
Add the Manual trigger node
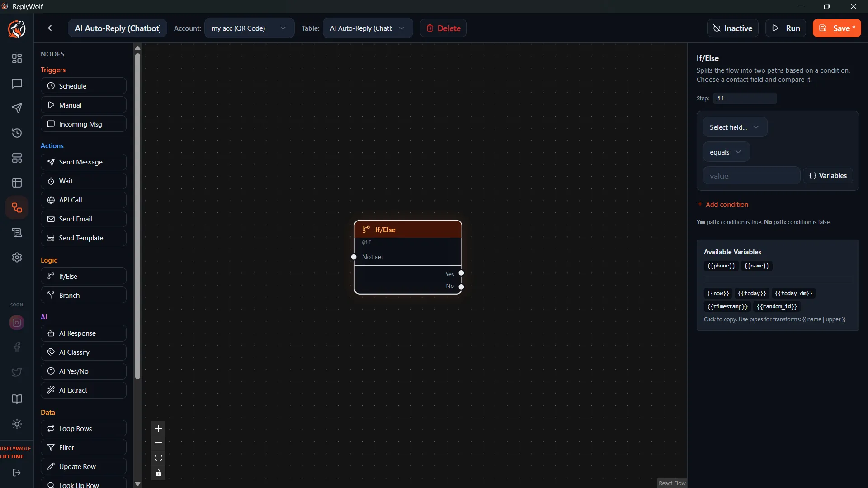coord(84,105)
